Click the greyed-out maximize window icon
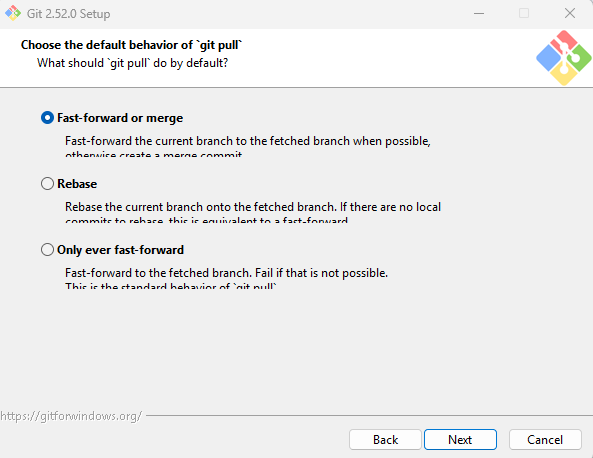Viewport: 593px width, 458px height. [524, 14]
